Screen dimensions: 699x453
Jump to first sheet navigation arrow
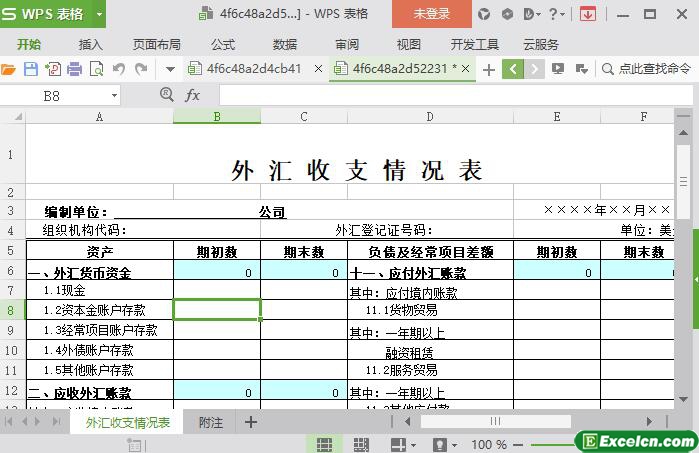click(x=8, y=421)
